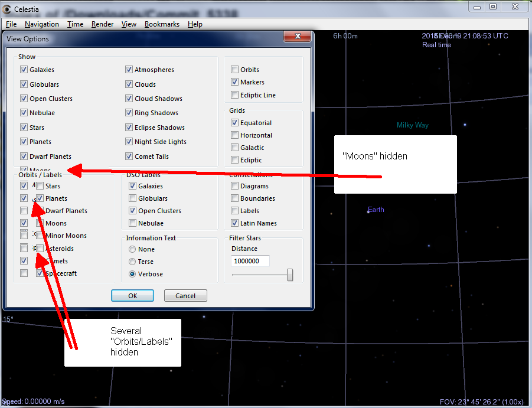
Task: Toggle Nebulae in the Show group
Action: pos(24,113)
